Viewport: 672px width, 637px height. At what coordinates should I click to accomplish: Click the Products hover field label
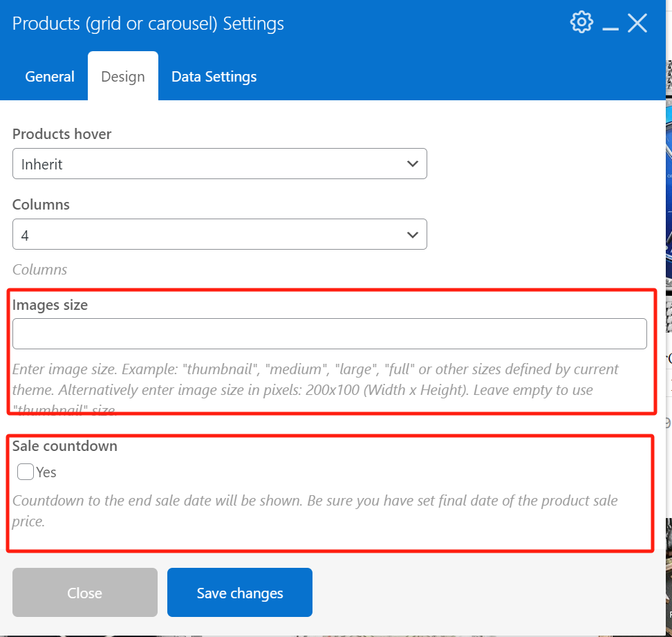(62, 133)
